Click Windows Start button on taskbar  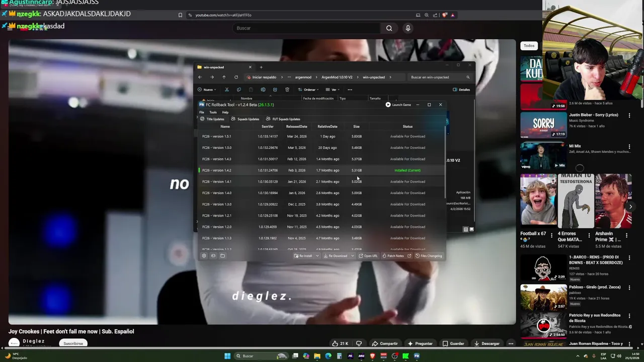(x=227, y=356)
